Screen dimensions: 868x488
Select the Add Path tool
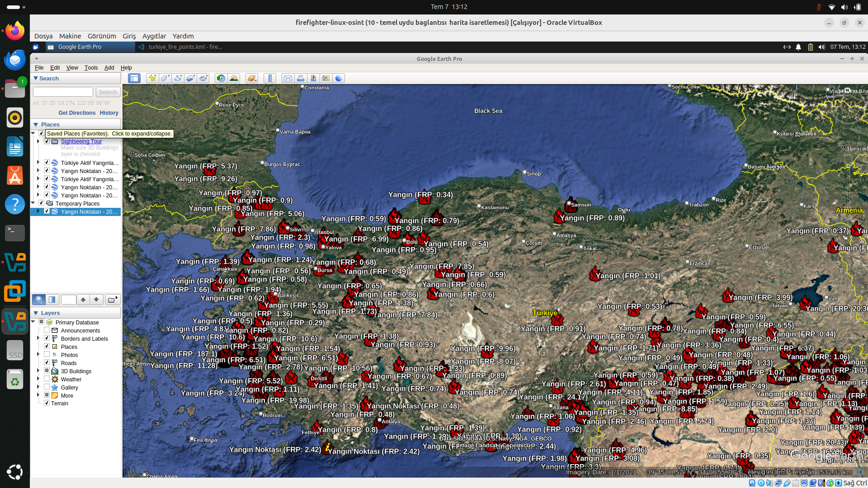(x=178, y=78)
